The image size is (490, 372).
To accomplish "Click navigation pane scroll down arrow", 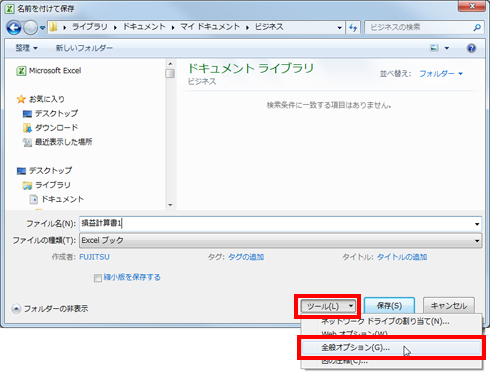I will (x=170, y=205).
